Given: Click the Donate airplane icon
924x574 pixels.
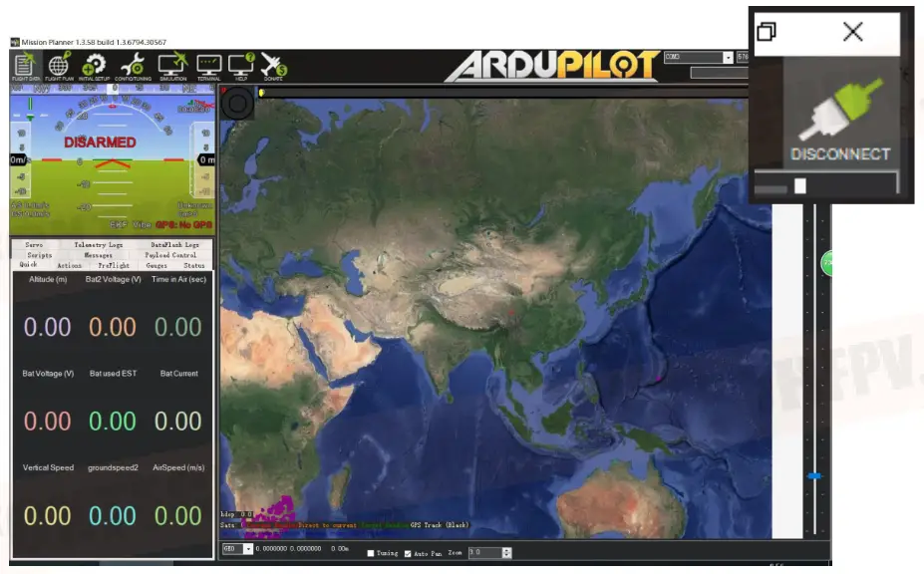Looking at the screenshot, I should (x=273, y=67).
